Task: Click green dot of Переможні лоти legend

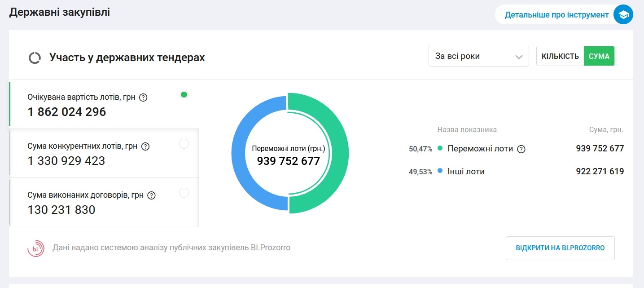Action: click(440, 148)
